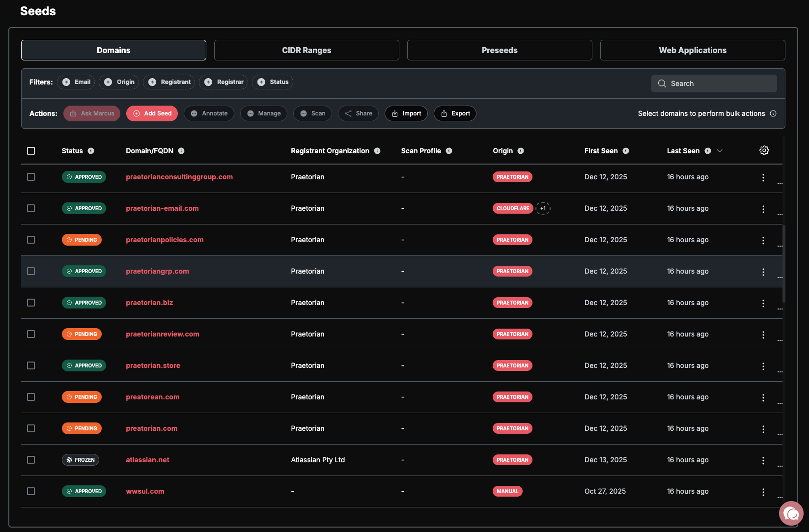Image resolution: width=809 pixels, height=532 pixels.
Task: Select checkbox for praetorianreview.com
Action: coord(31,334)
